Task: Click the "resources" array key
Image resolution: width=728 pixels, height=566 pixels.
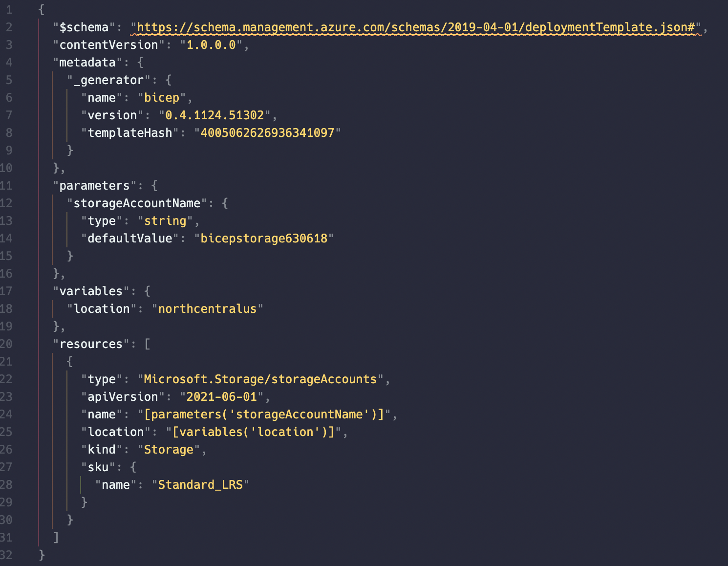Action: pyautogui.click(x=91, y=344)
